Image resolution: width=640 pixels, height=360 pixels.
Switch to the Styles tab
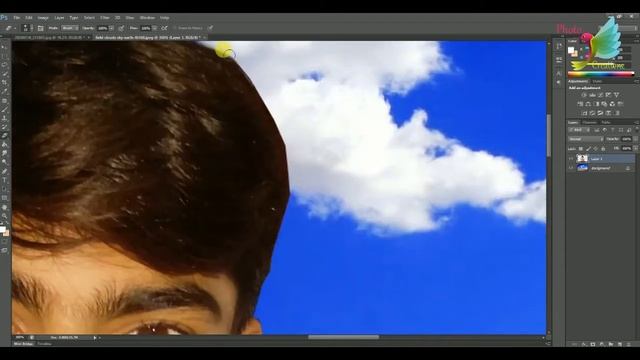(x=598, y=81)
